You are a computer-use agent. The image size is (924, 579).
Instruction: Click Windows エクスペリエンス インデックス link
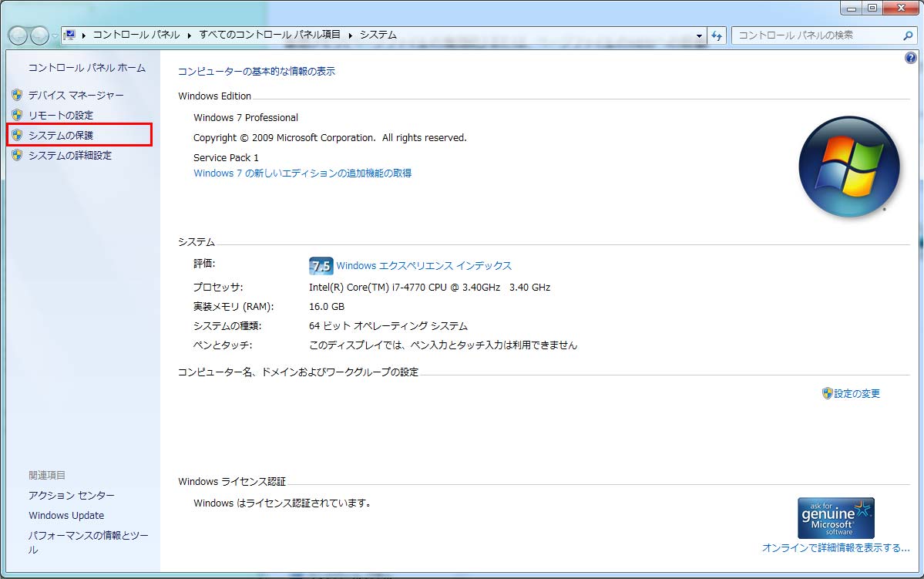point(424,266)
